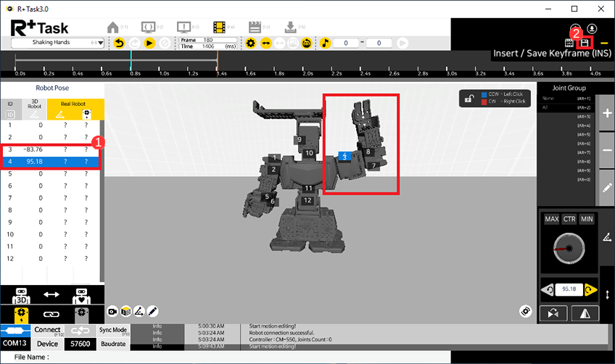Click the home icon in top navigation
Screen dimensions: 615x364
click(113, 27)
